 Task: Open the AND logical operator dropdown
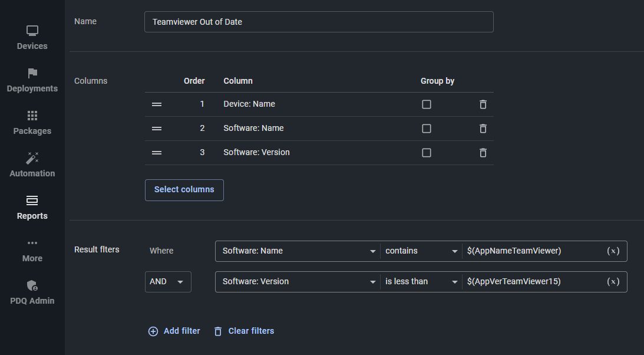(168, 282)
